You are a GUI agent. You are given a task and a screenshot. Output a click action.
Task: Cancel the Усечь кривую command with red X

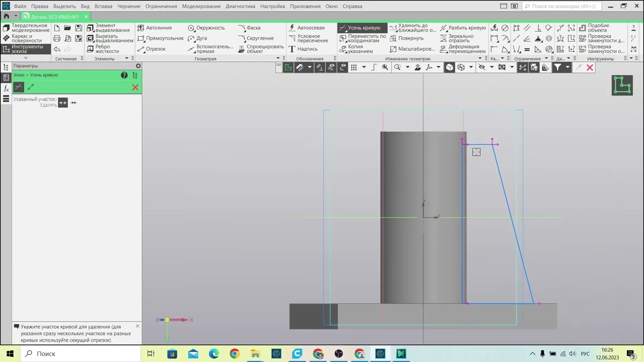135,87
